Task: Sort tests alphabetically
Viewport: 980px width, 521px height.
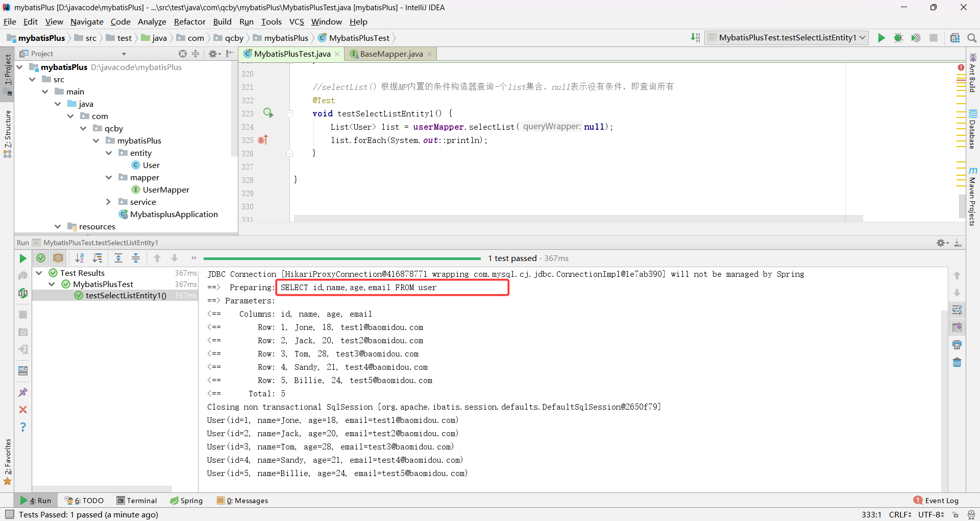Action: (80, 258)
